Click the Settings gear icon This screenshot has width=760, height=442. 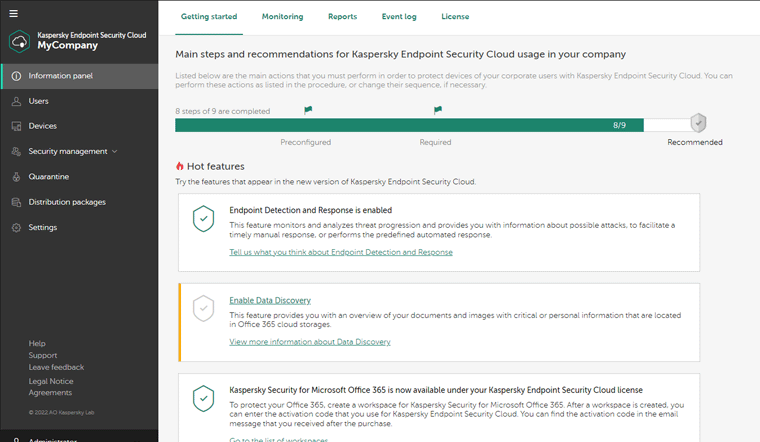tap(16, 228)
